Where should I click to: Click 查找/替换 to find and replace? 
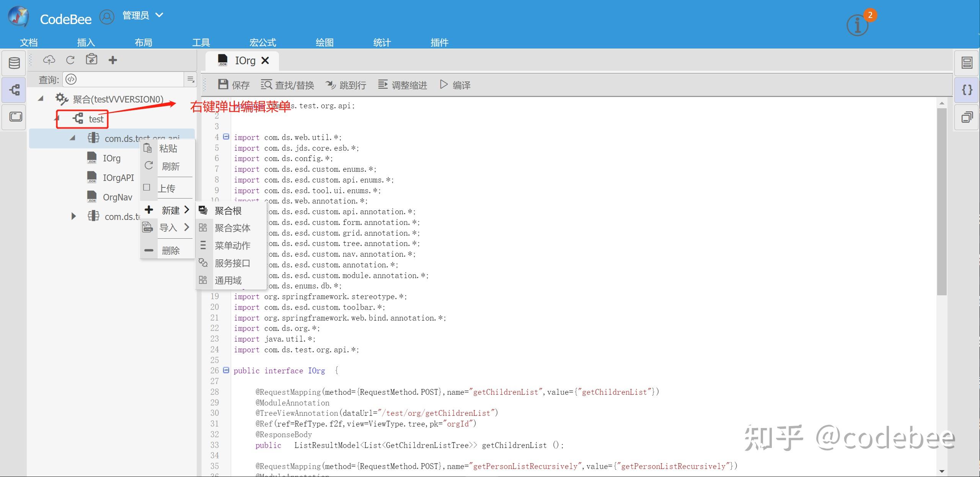[287, 85]
